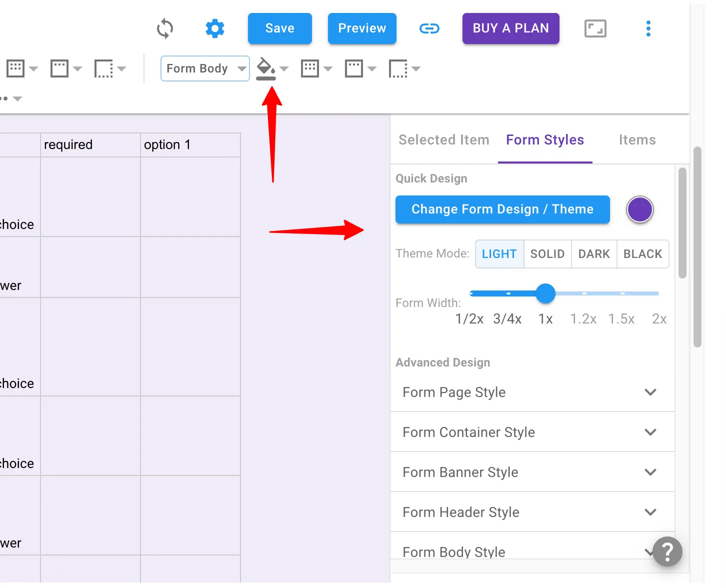Image resolution: width=726 pixels, height=588 pixels.
Task: Switch theme mode to BLACK
Action: 642,254
